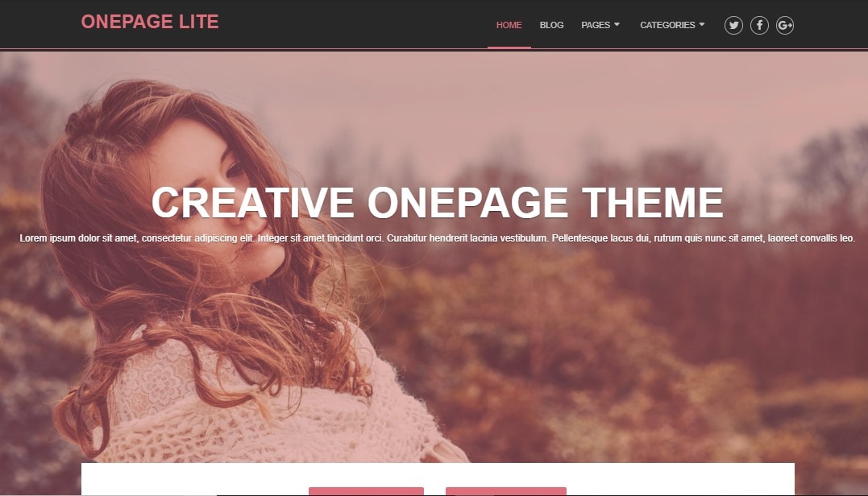Screen dimensions: 868x496
Task: Open the Google Plus social icon
Action: tap(785, 26)
